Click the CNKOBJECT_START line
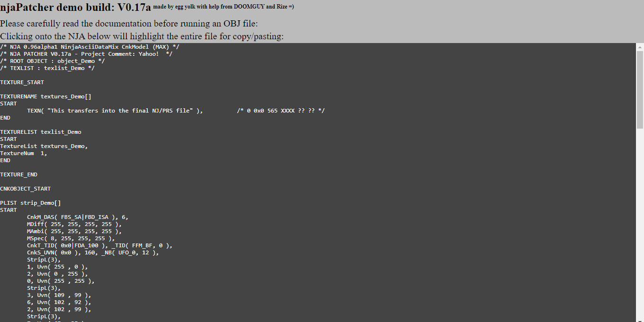The width and height of the screenshot is (644, 322). coord(26,189)
